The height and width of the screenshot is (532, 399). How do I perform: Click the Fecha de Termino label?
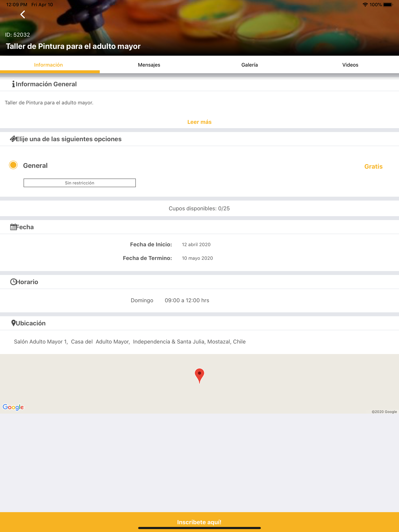point(147,258)
